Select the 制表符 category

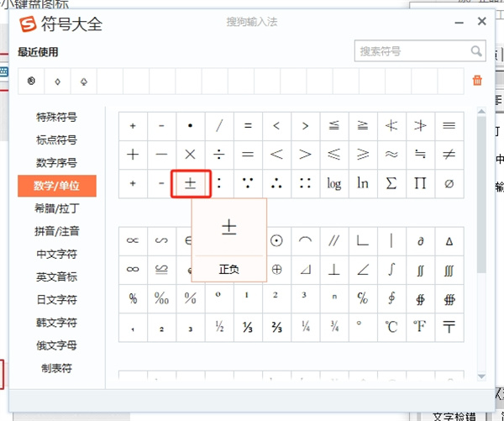click(56, 368)
